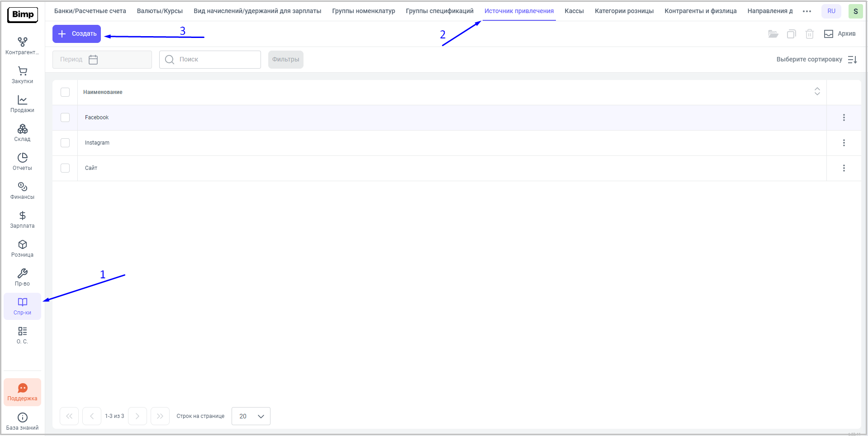Open Поддержка support chat
868x436 pixels.
coord(22,392)
